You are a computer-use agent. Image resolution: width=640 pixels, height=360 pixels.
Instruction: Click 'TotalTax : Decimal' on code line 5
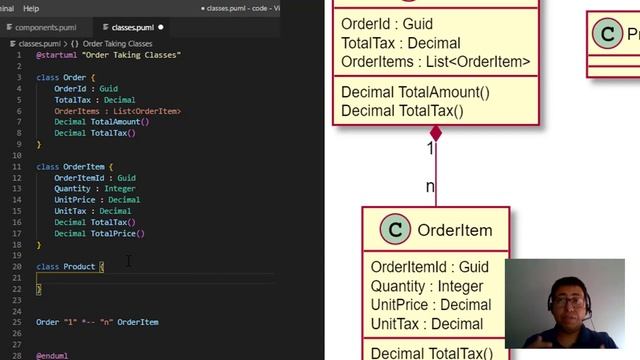click(x=95, y=100)
